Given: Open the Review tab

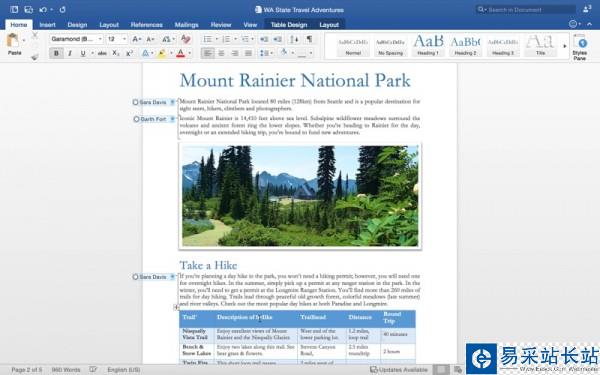Looking at the screenshot, I should point(221,24).
